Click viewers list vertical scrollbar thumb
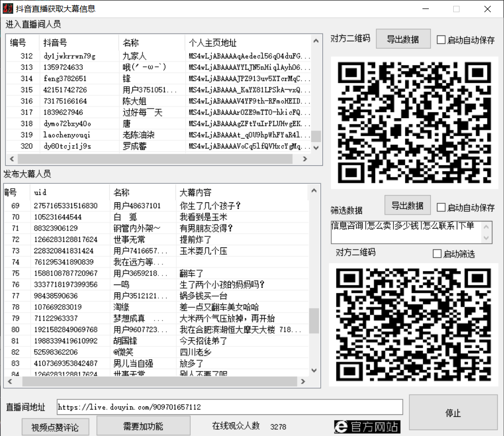 [x=316, y=136]
